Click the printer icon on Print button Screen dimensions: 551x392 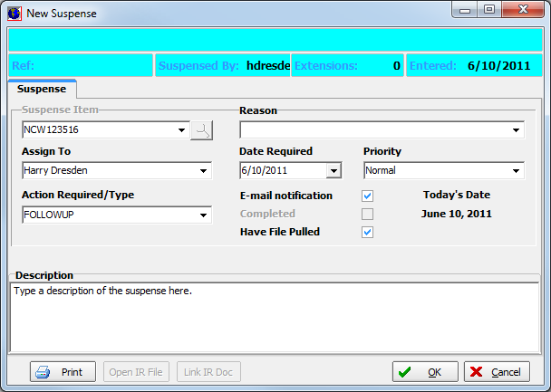[x=43, y=372]
